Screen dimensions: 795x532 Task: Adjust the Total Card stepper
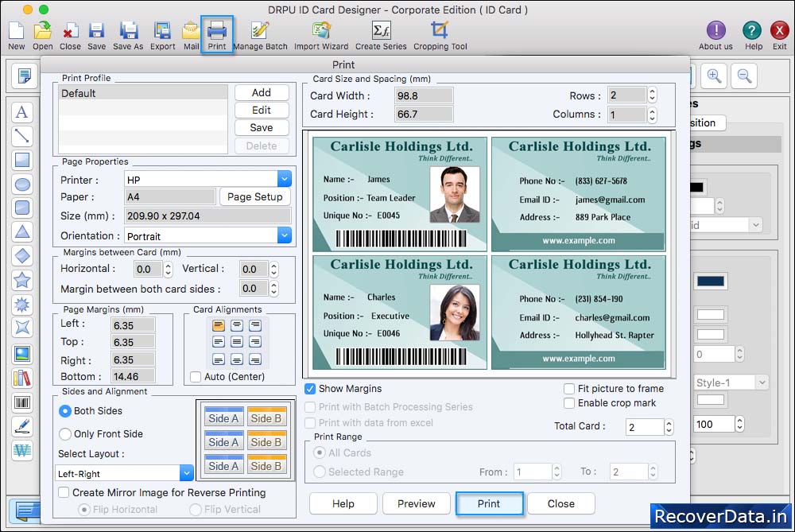pyautogui.click(x=669, y=427)
